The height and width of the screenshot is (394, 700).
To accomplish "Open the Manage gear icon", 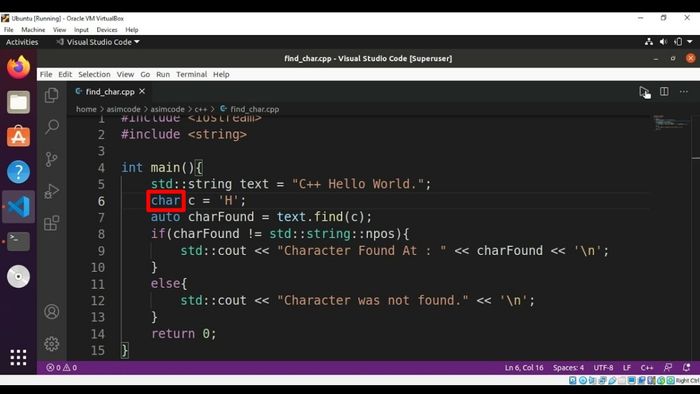I will tap(52, 344).
